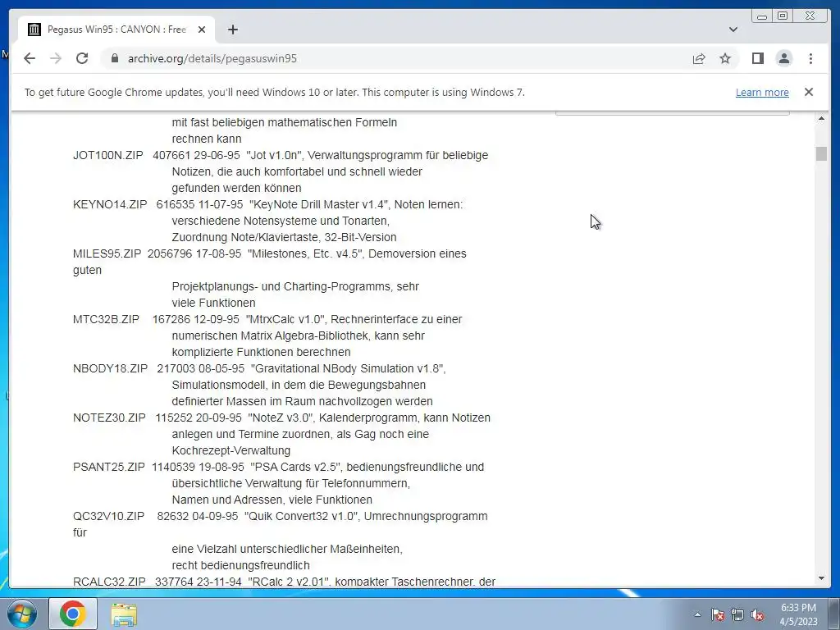This screenshot has height=630, width=840.
Task: Click the muted volume tray icon
Action: [x=757, y=614]
